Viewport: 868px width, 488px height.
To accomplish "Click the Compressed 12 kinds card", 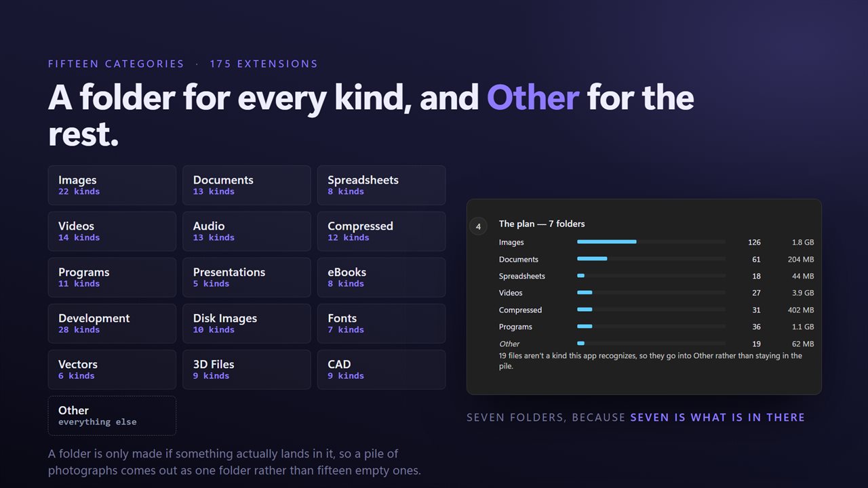I will pyautogui.click(x=381, y=231).
